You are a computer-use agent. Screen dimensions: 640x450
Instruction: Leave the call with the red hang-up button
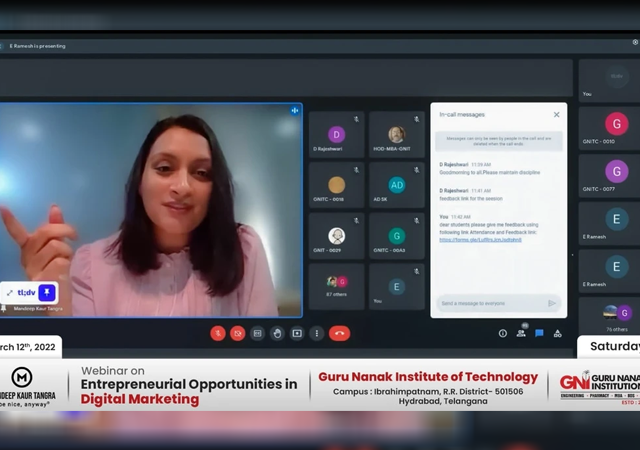tap(340, 334)
